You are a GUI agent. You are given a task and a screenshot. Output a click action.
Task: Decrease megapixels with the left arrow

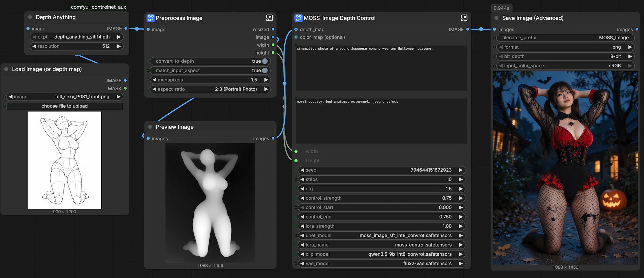click(154, 80)
